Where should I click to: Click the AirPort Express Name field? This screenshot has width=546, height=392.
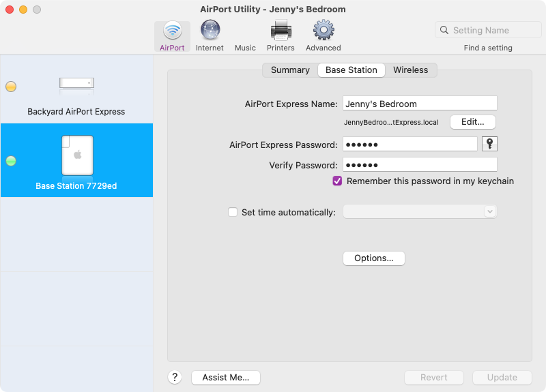tap(420, 104)
